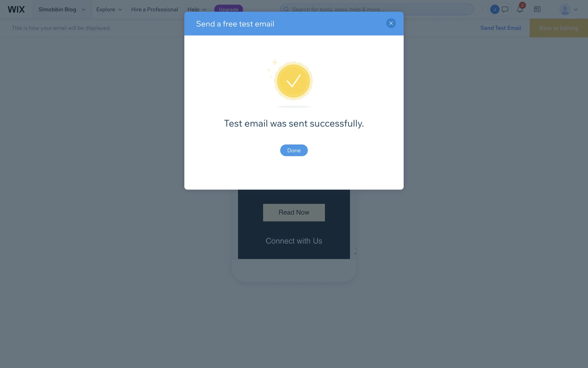
Task: Click the Read Now email button
Action: (294, 213)
